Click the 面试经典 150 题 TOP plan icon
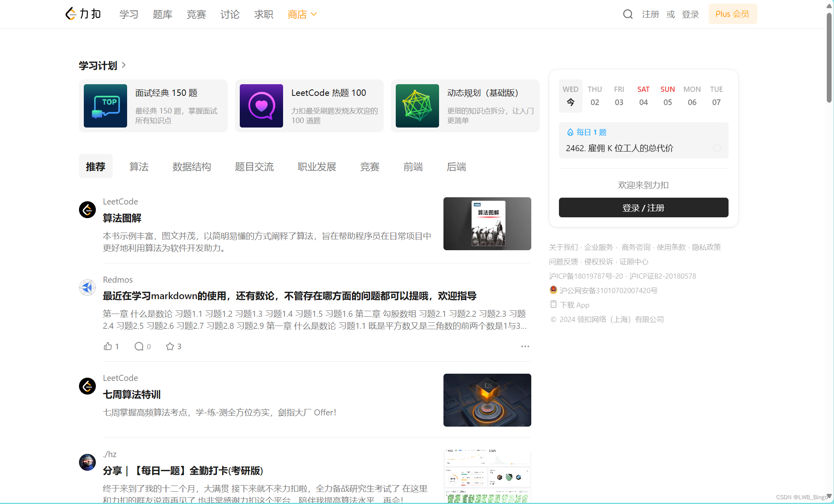This screenshot has width=834, height=504. pyautogui.click(x=105, y=106)
